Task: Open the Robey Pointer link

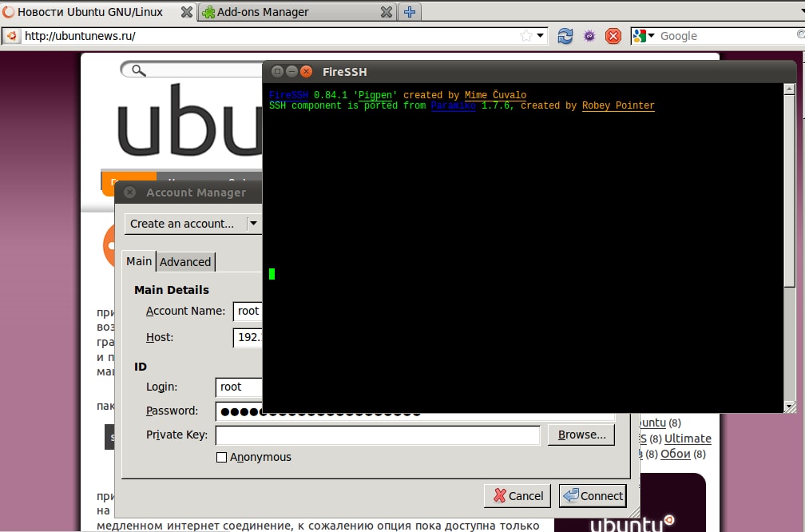Action: click(618, 105)
